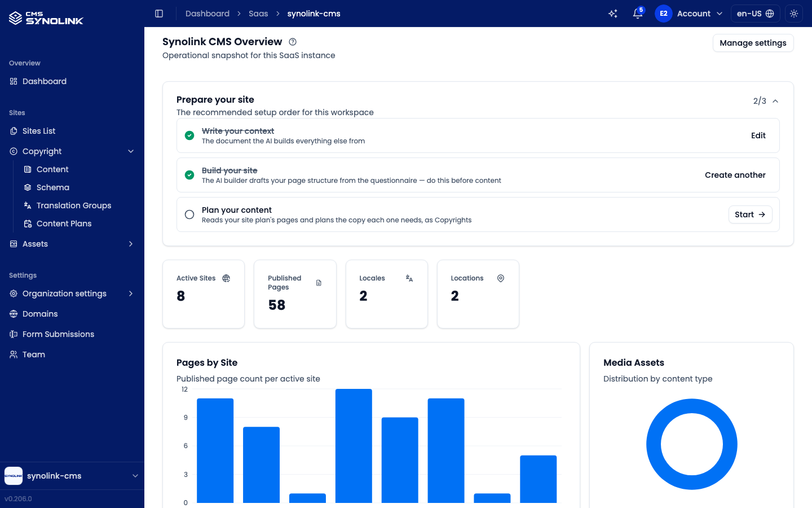Image resolution: width=812 pixels, height=508 pixels.
Task: Click the Assets image icon in sidebar
Action: 14,244
